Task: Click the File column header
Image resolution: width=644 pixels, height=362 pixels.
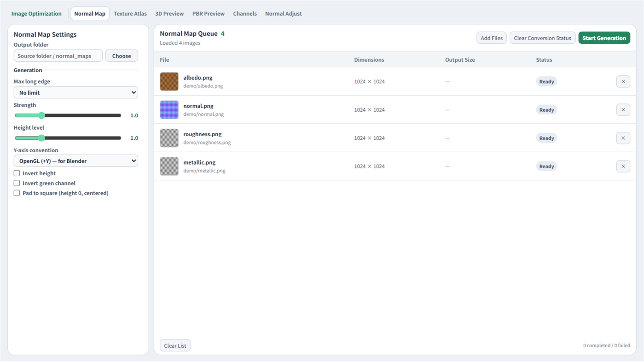Action: (164, 60)
